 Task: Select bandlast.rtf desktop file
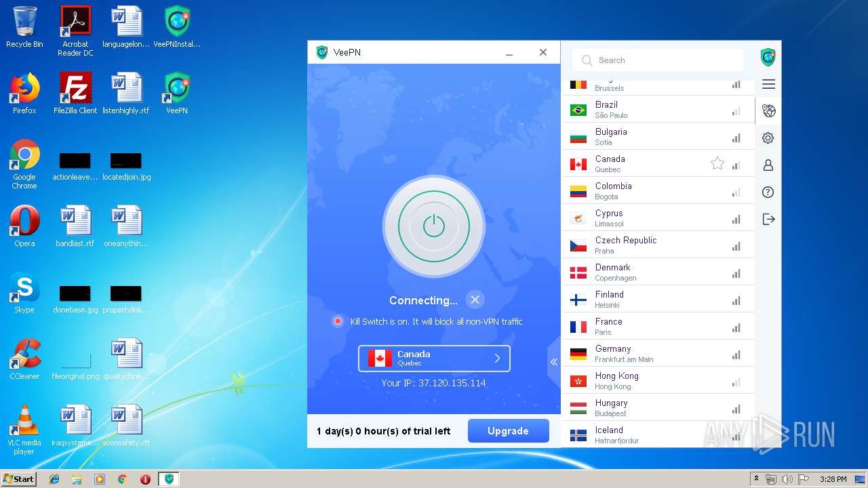[x=75, y=226]
